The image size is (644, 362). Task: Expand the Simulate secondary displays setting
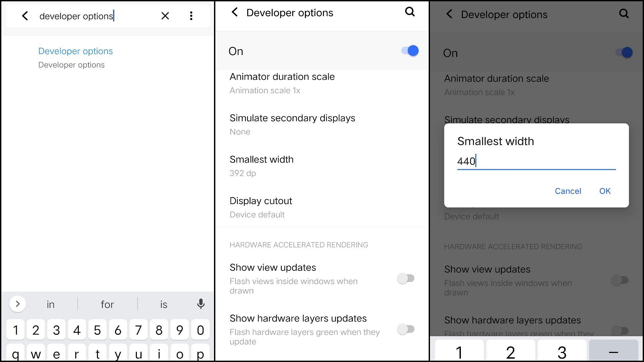[x=322, y=124]
